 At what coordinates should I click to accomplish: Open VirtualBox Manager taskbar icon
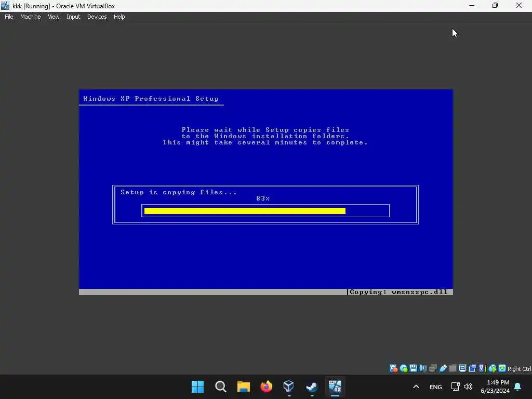point(289,387)
